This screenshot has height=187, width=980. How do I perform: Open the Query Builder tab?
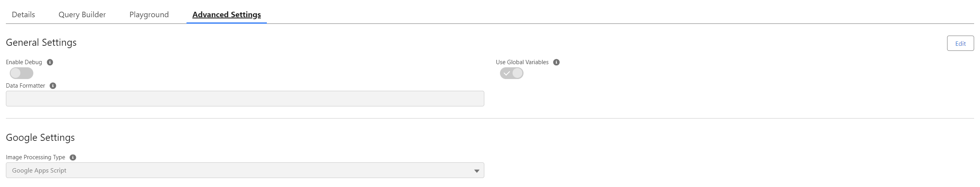tap(82, 14)
